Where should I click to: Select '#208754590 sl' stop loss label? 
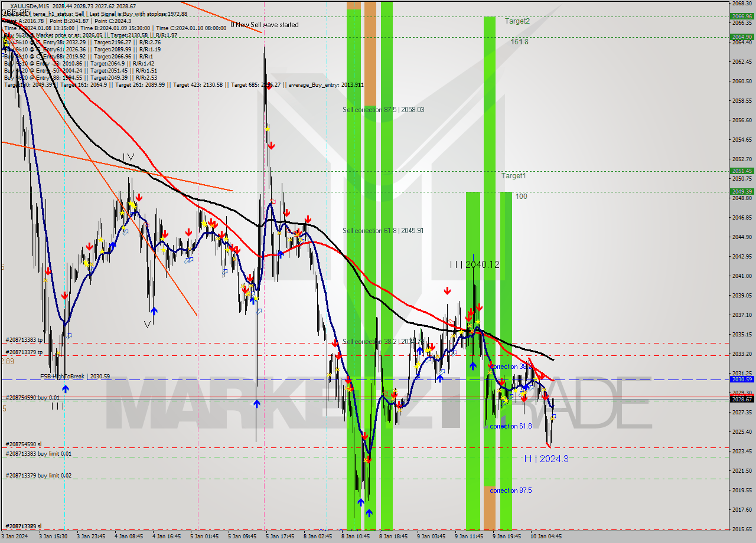(24, 444)
